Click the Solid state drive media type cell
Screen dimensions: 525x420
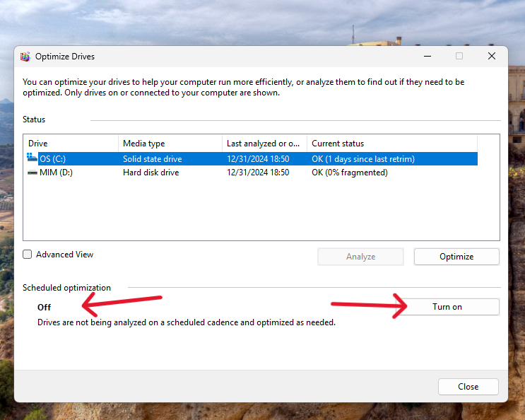point(153,159)
